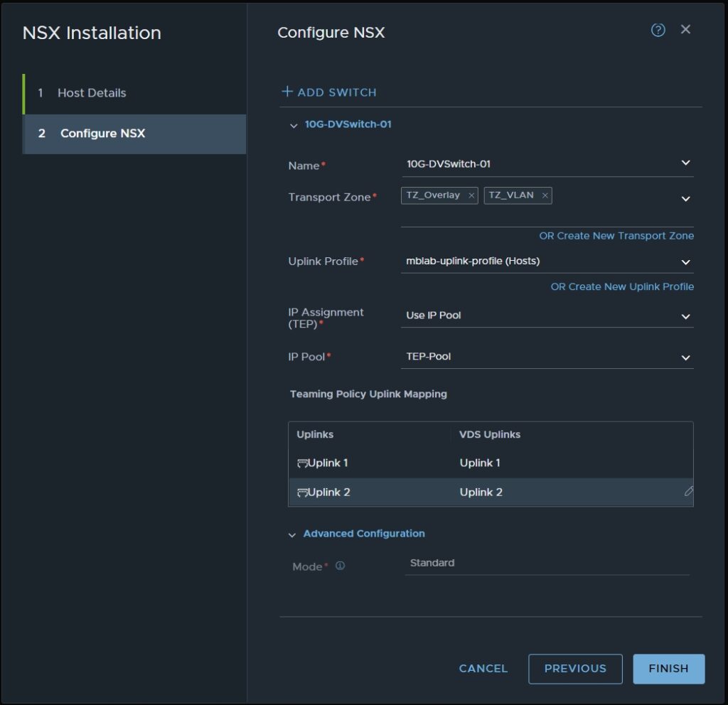
Task: Go to step 1 Host Details
Action: pyautogui.click(x=134, y=93)
